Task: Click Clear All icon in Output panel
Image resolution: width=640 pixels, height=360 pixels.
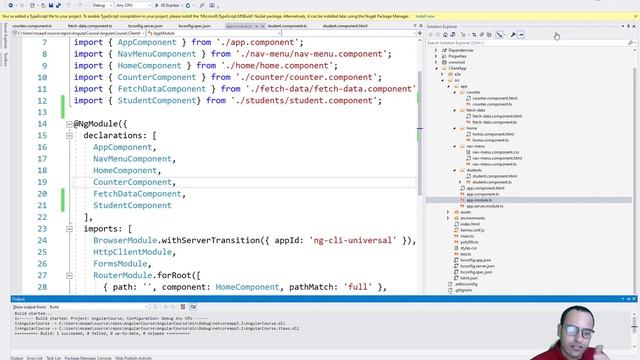Action: pos(183,307)
